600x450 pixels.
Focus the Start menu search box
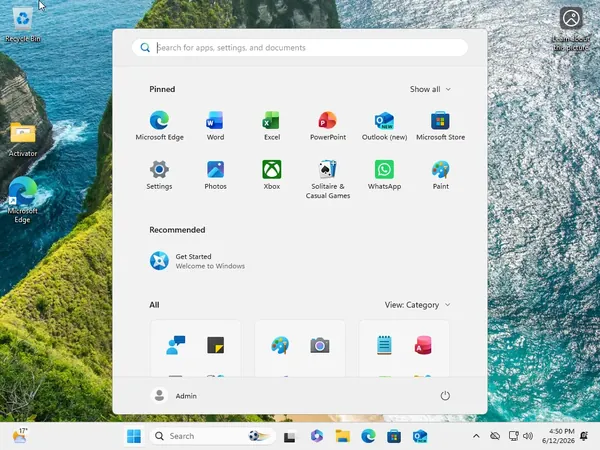coord(300,47)
